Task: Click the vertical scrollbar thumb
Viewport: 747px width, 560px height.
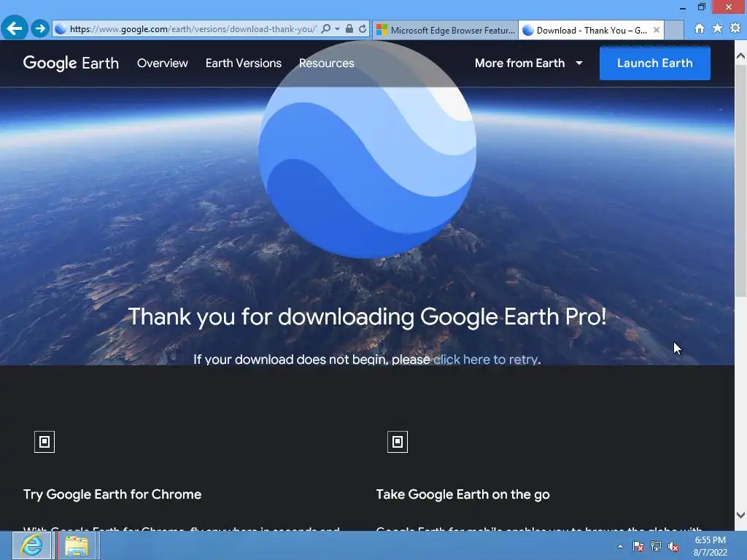Action: [741, 181]
